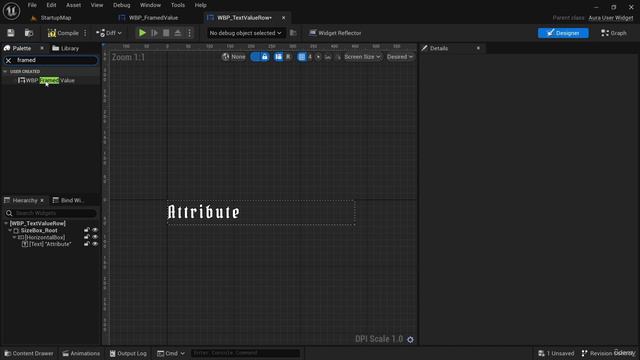This screenshot has width=640, height=360.
Task: Collapse the [HorizontalBox] tree node
Action: (14, 237)
